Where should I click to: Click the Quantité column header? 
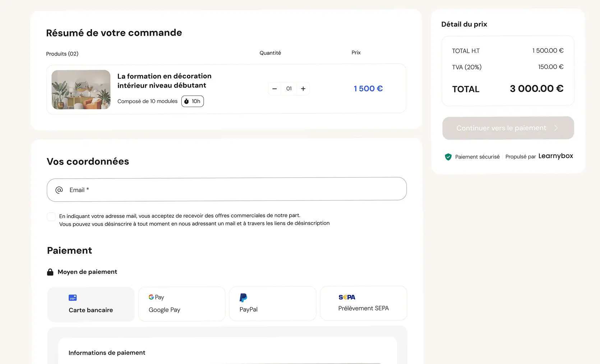(x=270, y=53)
